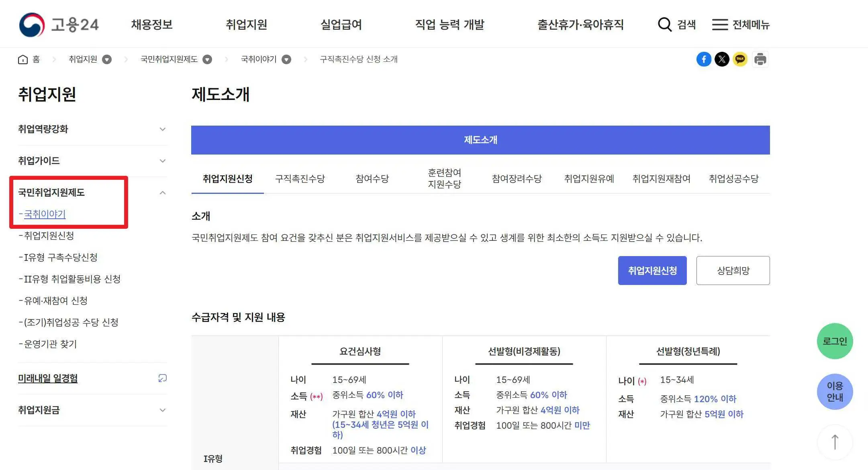The width and height of the screenshot is (868, 470).
Task: Click the 상담희망 button
Action: coord(733,270)
